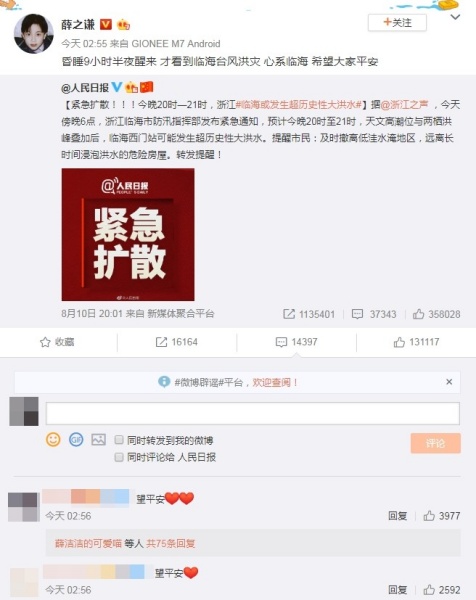
Task: Like the 人民日报 original post showing 358028 likes
Action: pos(436,315)
